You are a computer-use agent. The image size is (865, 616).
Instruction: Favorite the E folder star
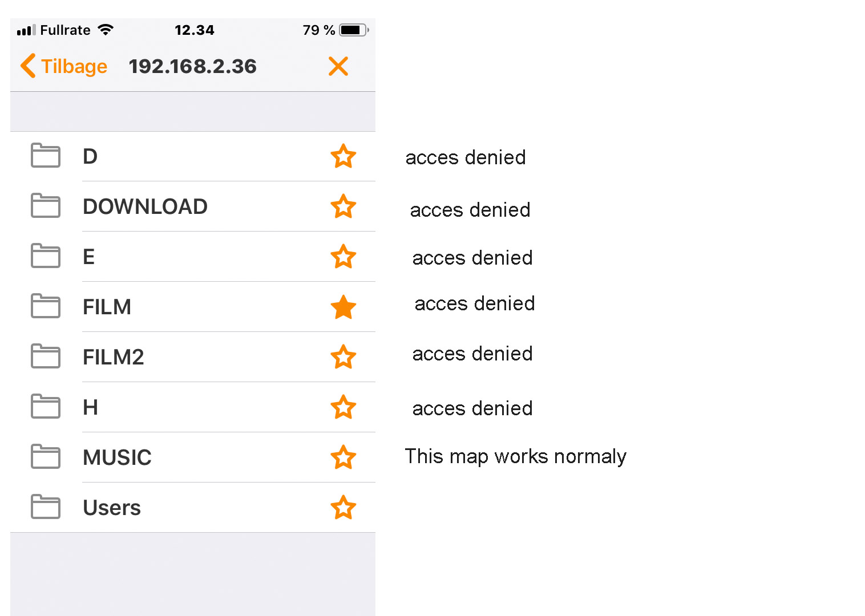(x=343, y=257)
